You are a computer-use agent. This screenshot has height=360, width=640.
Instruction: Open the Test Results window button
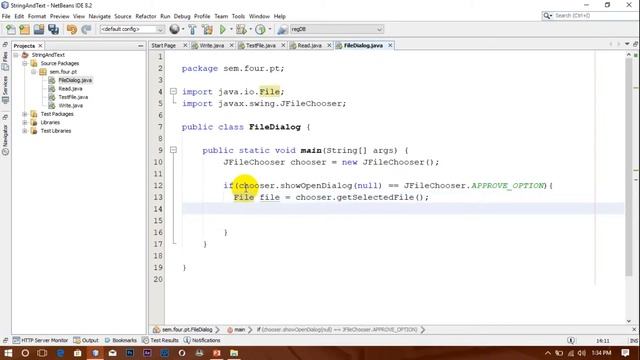160,340
